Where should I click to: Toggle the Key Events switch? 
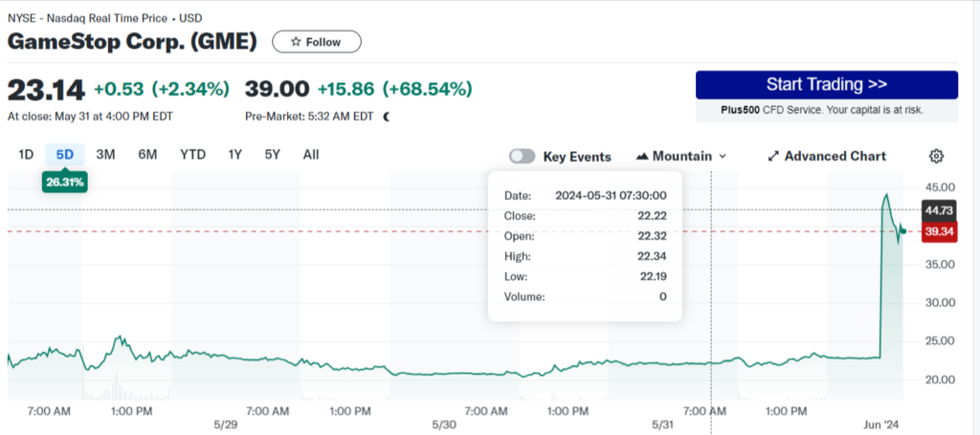coord(522,156)
